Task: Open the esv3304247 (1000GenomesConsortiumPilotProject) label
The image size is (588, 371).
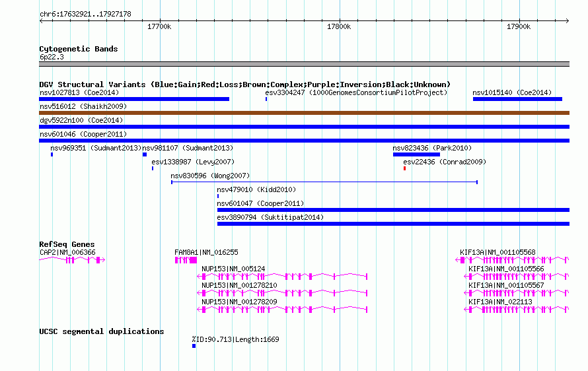Action: pyautogui.click(x=356, y=92)
